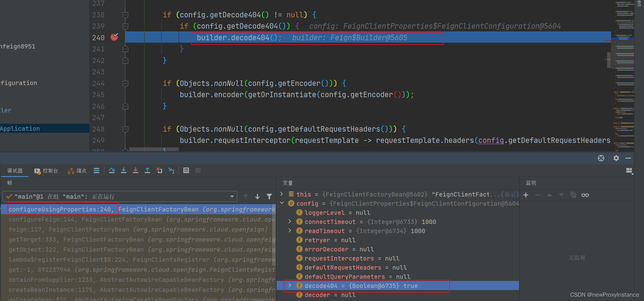
Task: Select frame createBeanInstance:1175
Action: 139,290
